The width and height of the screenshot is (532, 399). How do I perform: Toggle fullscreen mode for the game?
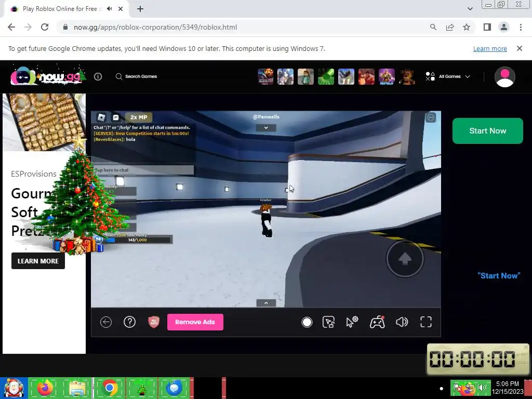coord(426,322)
